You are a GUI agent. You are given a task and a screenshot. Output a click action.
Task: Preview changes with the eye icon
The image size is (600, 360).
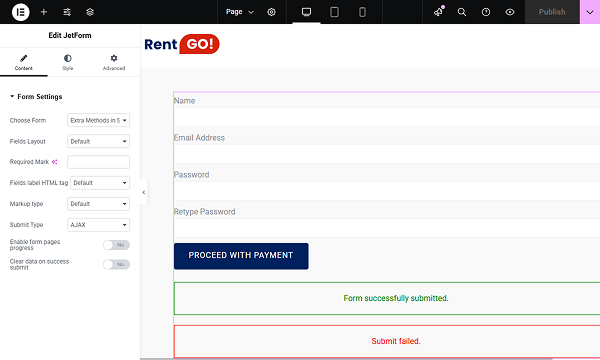point(510,12)
